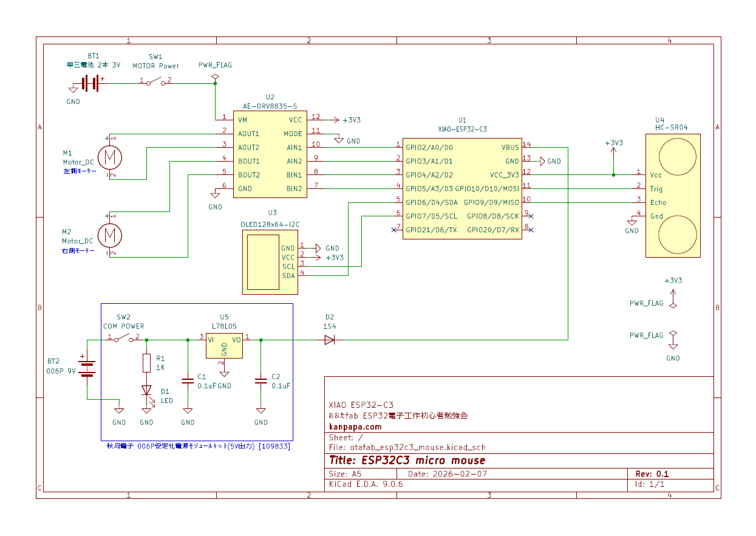
Task: Select the C2 0.1uF capacitor symbol
Action: point(260,381)
